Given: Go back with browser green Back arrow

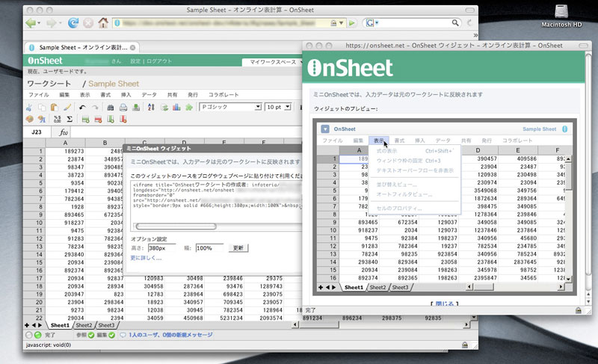Looking at the screenshot, I should (31, 23).
